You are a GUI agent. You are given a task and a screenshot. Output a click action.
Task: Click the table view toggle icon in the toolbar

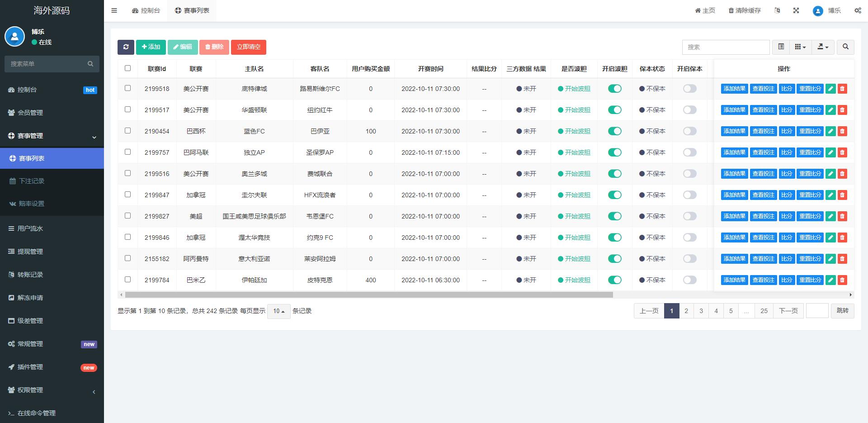(x=781, y=47)
